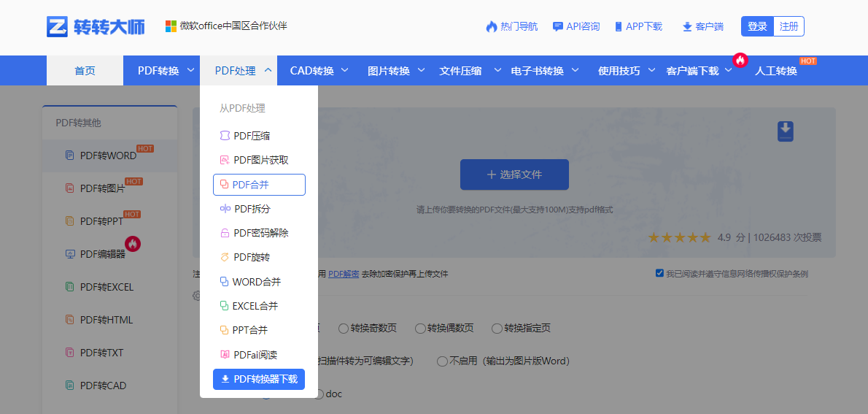Click the 热门导航 flame icon
Image resolution: width=868 pixels, height=414 pixels.
(491, 27)
